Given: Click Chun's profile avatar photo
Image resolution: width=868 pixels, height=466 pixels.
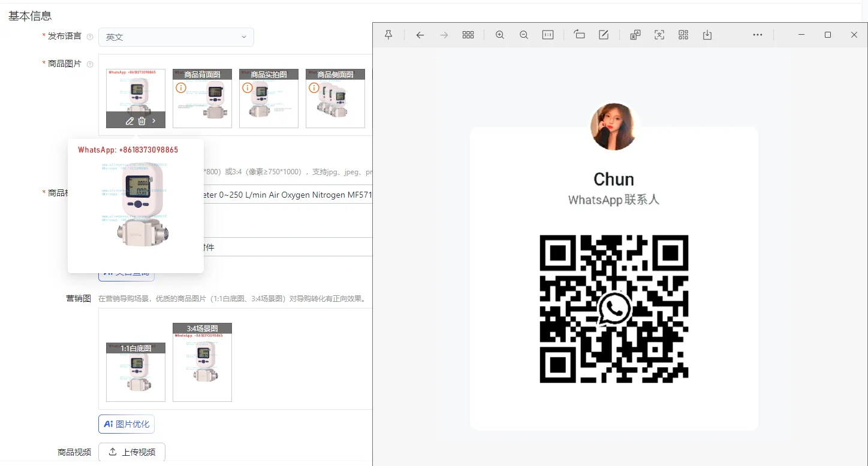Looking at the screenshot, I should point(613,126).
